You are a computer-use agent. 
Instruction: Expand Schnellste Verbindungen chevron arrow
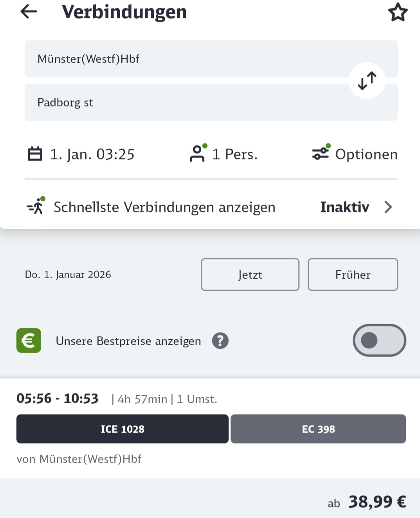[388, 207]
